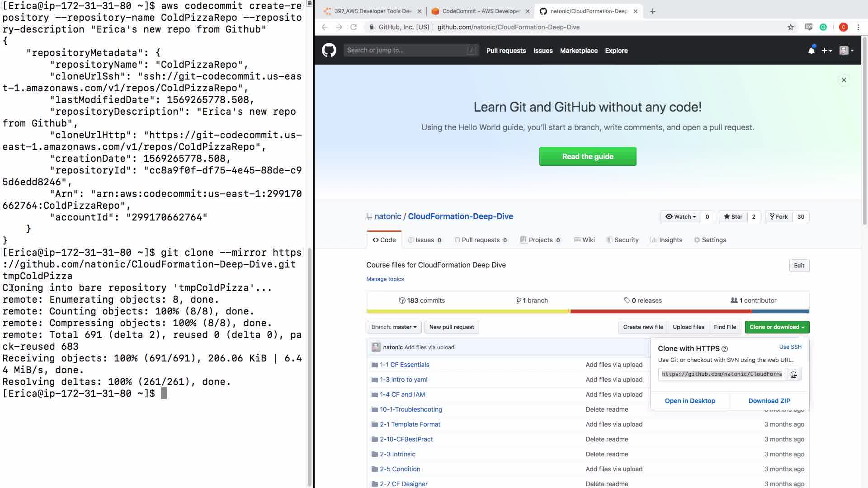Dismiss the Learn Git banner
868x488 pixels.
pos(844,80)
